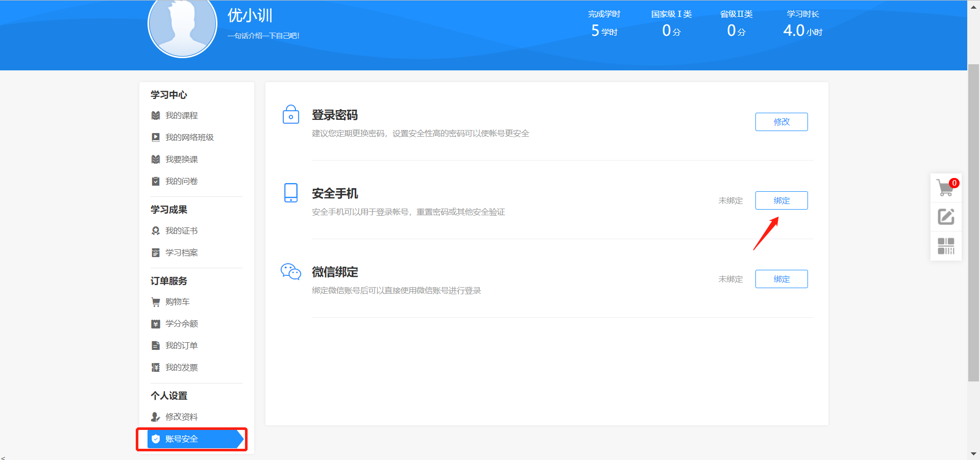This screenshot has width=980, height=460.
Task: Click the phone icon for 安全手机
Action: (291, 193)
